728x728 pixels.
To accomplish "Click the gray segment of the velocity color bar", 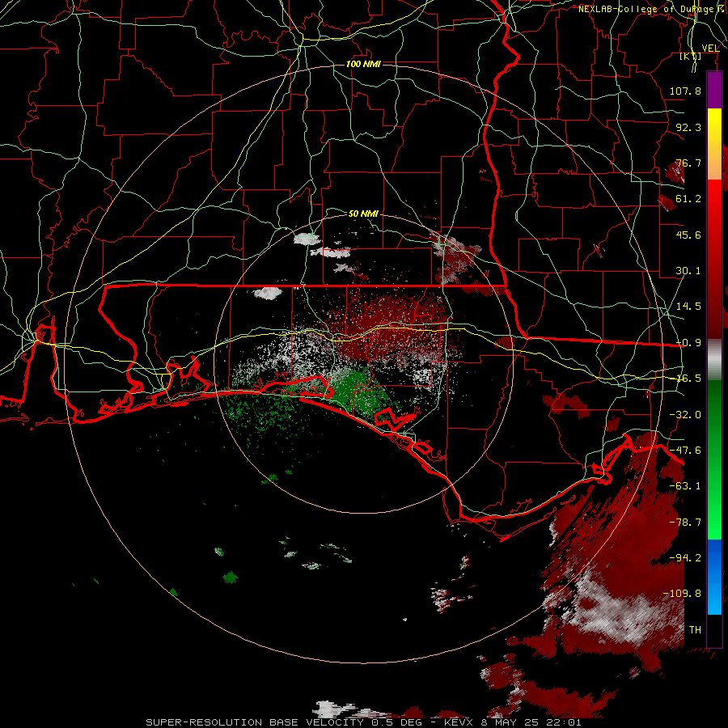I will point(714,360).
